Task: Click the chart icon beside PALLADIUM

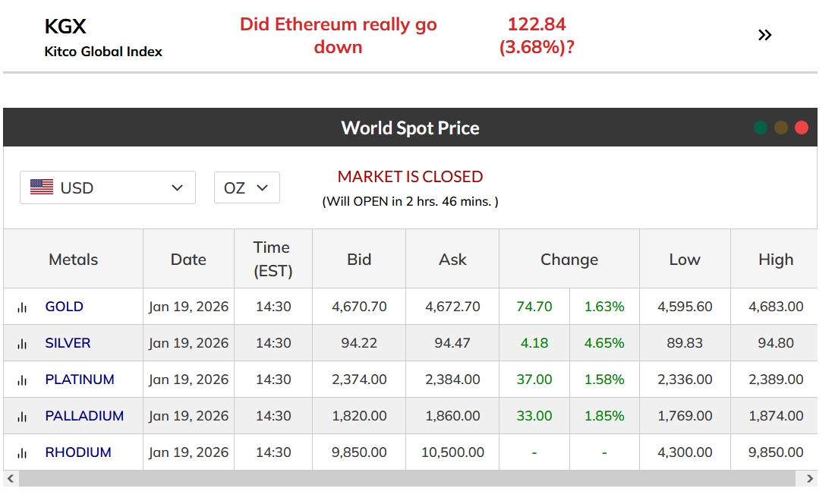Action: pos(22,417)
